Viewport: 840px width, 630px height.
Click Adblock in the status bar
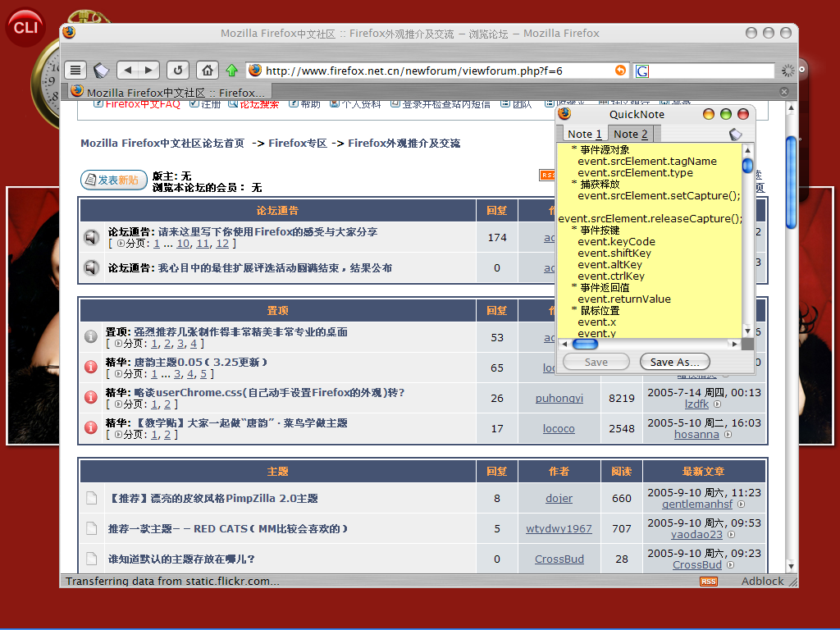(762, 582)
